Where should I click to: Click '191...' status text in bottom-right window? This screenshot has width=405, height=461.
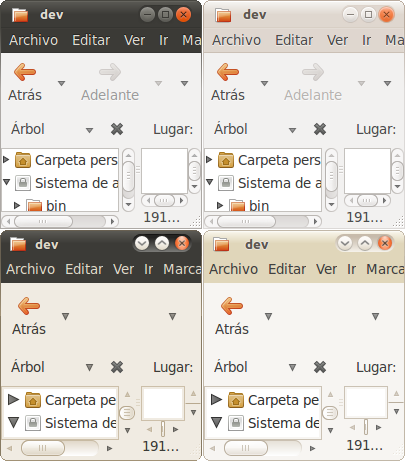pos(365,446)
